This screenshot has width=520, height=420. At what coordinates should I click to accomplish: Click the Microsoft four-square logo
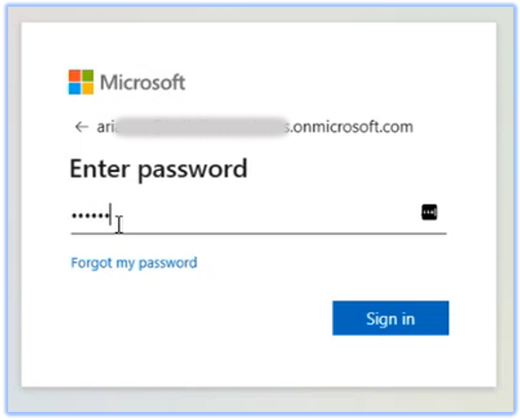click(x=80, y=82)
